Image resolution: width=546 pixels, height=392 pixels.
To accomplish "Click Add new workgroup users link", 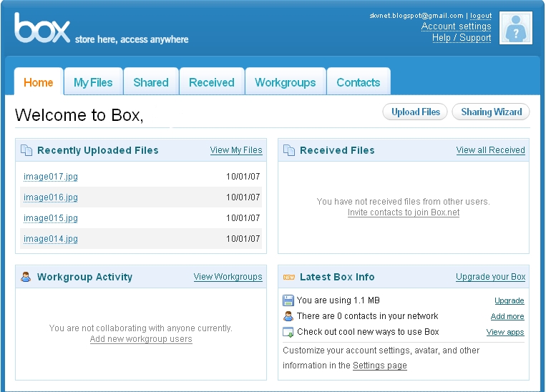I will coord(141,339).
